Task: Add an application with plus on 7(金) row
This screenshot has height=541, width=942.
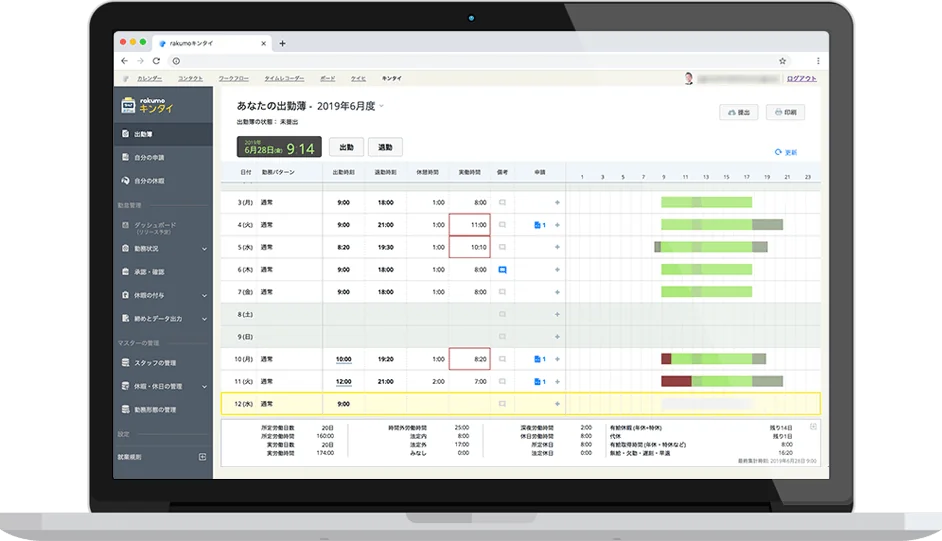Action: click(x=557, y=292)
